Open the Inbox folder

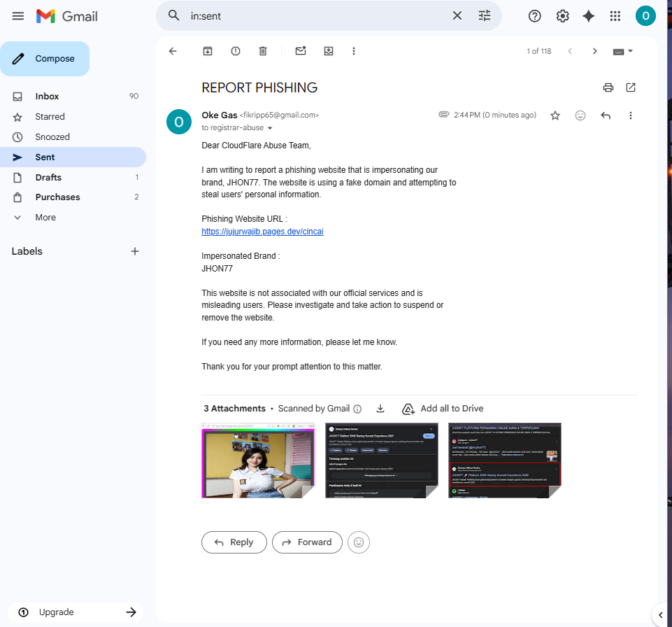(73, 96)
